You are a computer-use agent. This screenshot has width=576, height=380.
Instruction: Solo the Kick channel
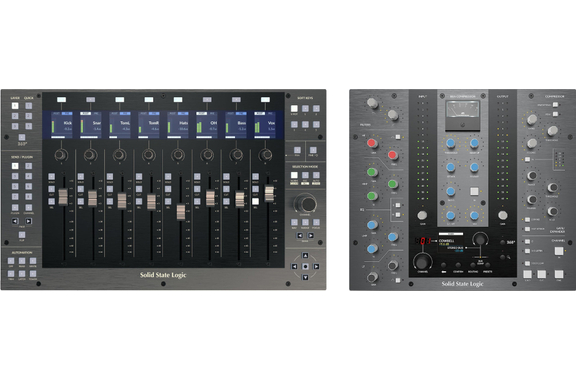coord(51,177)
